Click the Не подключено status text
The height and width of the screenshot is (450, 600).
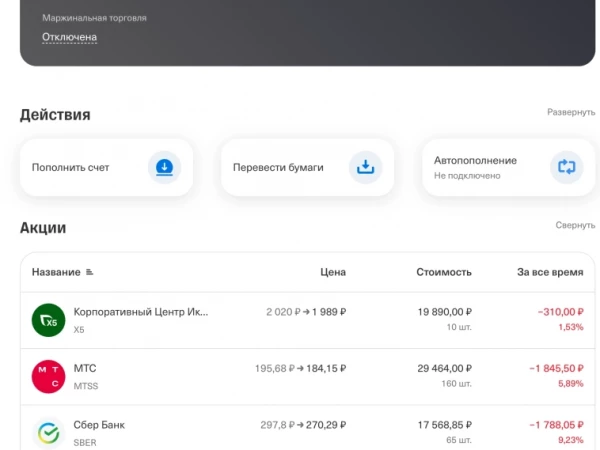467,176
